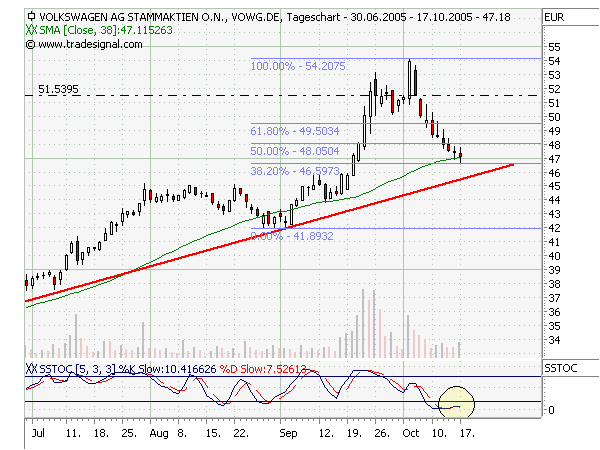This screenshot has height=450, width=600.
Task: Click the Sep date axis label
Action: click(x=288, y=434)
